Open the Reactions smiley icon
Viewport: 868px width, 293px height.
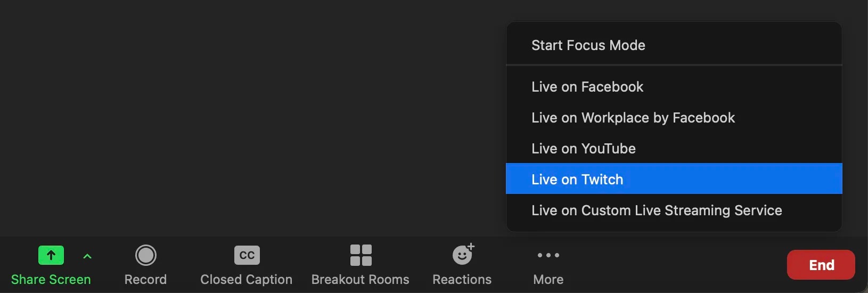[x=463, y=255]
